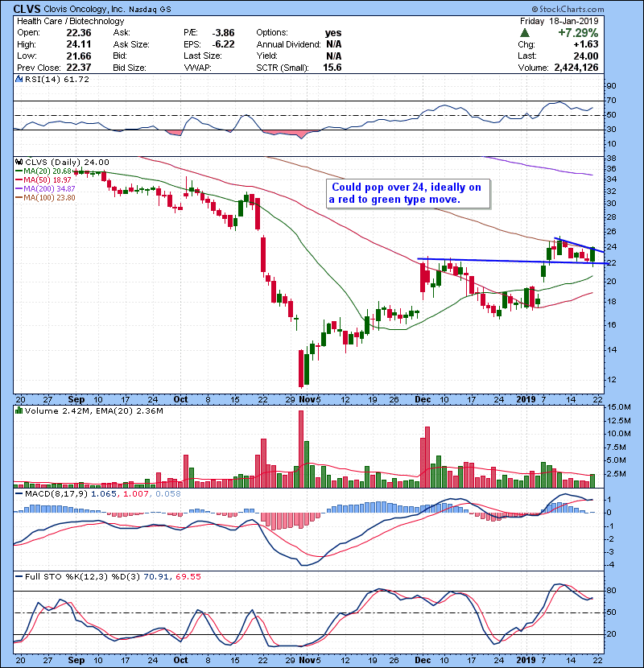Click the MA(200) 34.87 legend entry
The image size is (644, 668).
coord(46,188)
